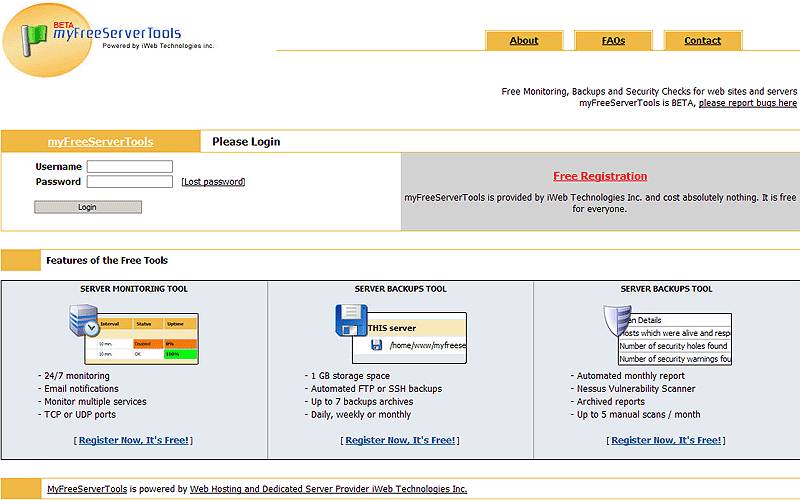The image size is (800, 500).
Task: Click Up to 5 manual scans / month text
Action: [638, 415]
